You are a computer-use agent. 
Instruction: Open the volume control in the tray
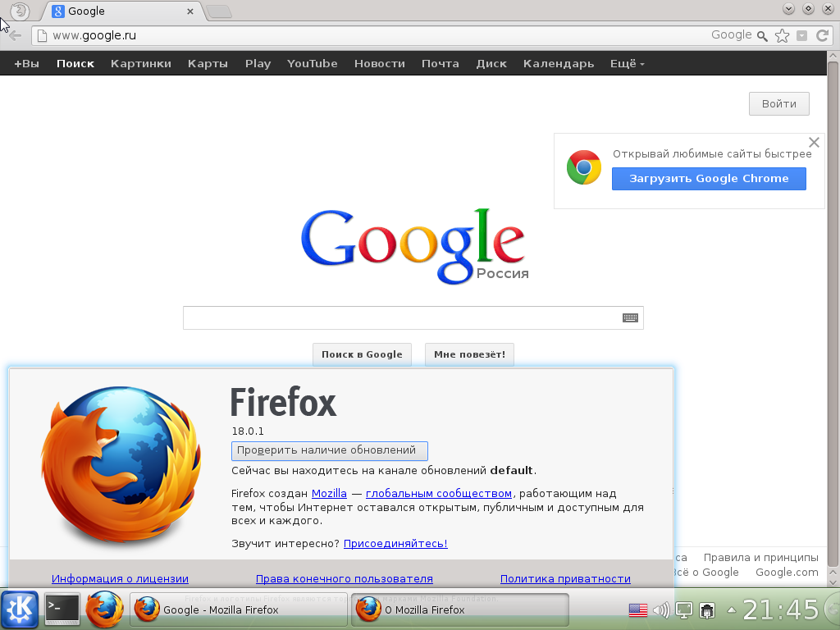pyautogui.click(x=662, y=610)
